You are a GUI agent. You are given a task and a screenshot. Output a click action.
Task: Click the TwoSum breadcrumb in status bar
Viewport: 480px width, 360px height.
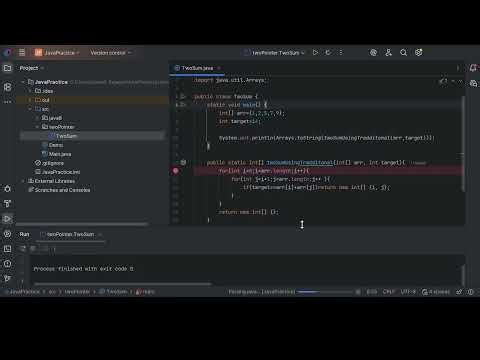pos(113,292)
